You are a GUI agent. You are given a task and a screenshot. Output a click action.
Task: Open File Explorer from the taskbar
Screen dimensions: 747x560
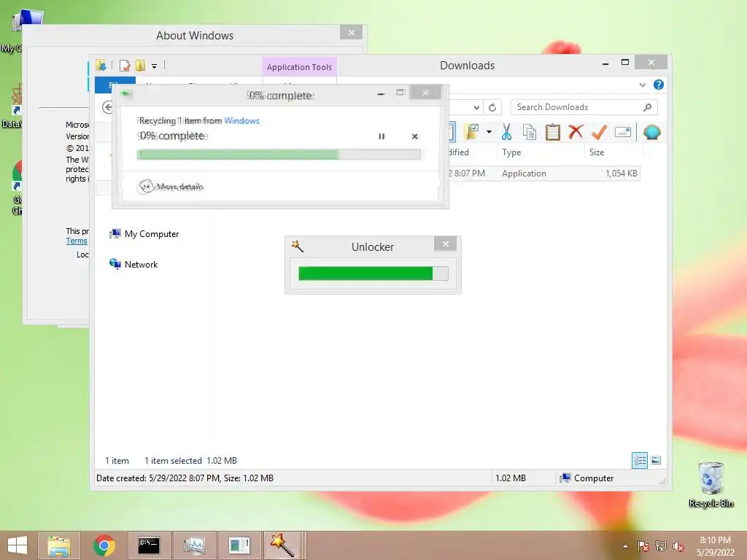[59, 545]
